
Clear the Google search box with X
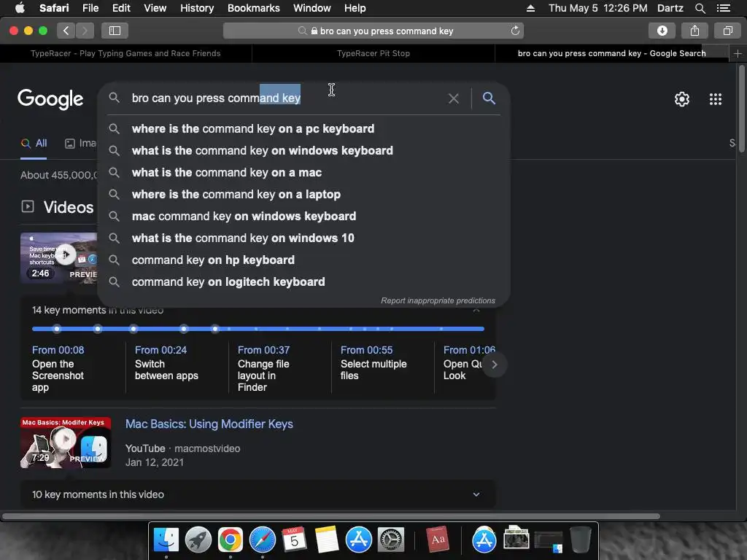coord(454,98)
